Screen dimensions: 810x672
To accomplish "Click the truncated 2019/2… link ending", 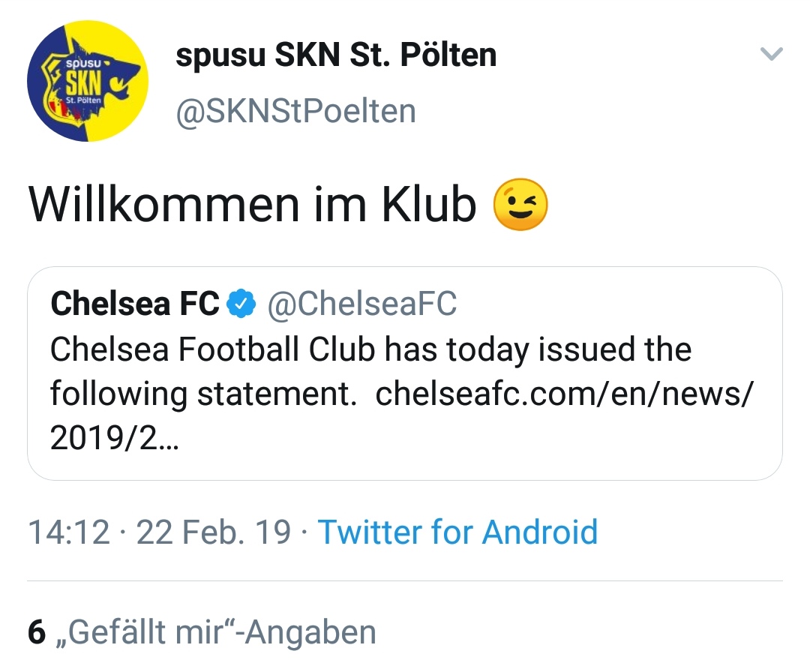I will [114, 438].
